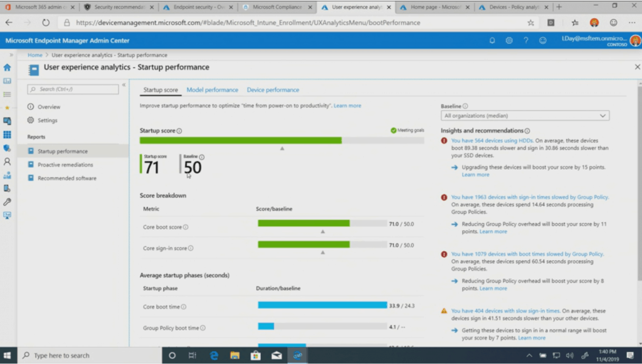
Task: Open the 1079 devices slowed boot times link
Action: coord(527,254)
